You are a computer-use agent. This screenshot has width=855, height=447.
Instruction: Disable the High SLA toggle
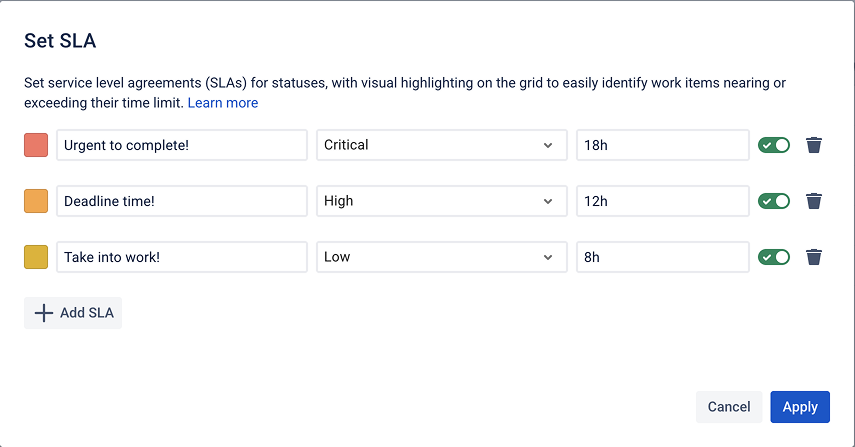pyautogui.click(x=774, y=201)
